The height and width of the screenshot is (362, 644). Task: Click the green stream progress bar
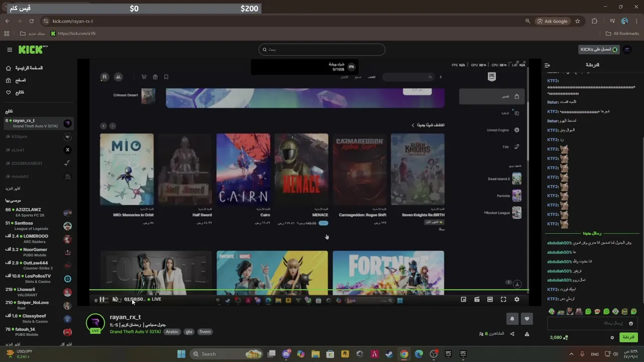pyautogui.click(x=309, y=290)
